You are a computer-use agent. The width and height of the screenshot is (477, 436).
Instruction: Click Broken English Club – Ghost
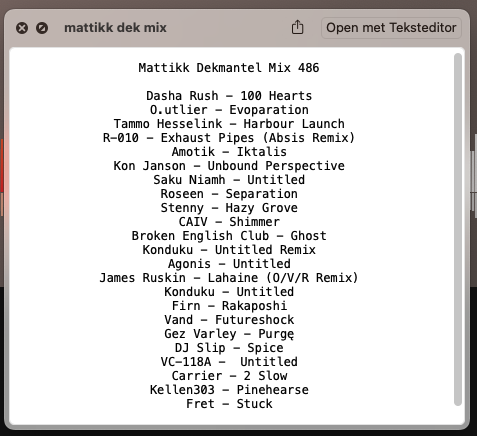229,236
